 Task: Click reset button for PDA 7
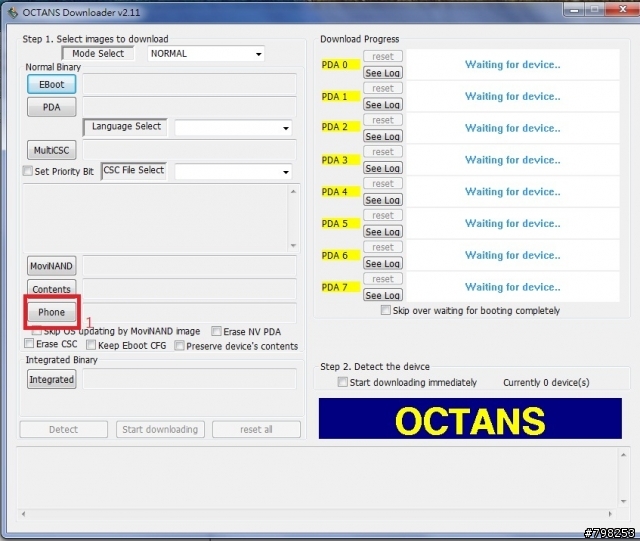383,279
